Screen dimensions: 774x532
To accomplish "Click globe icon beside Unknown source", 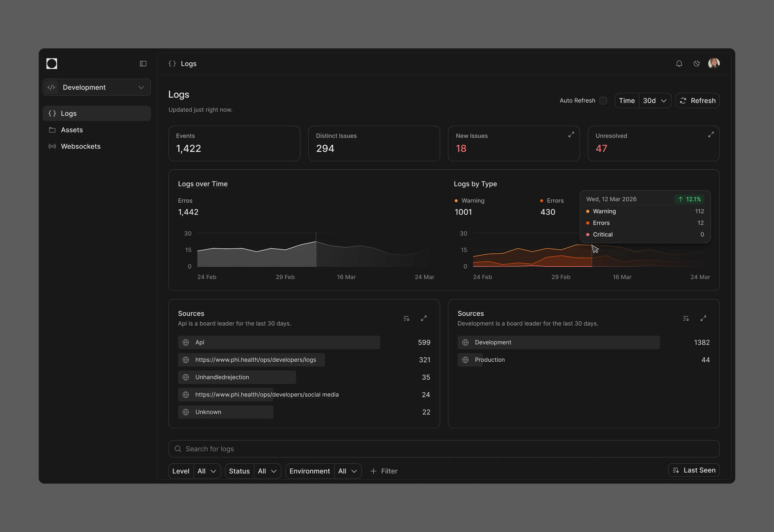I will click(x=186, y=412).
